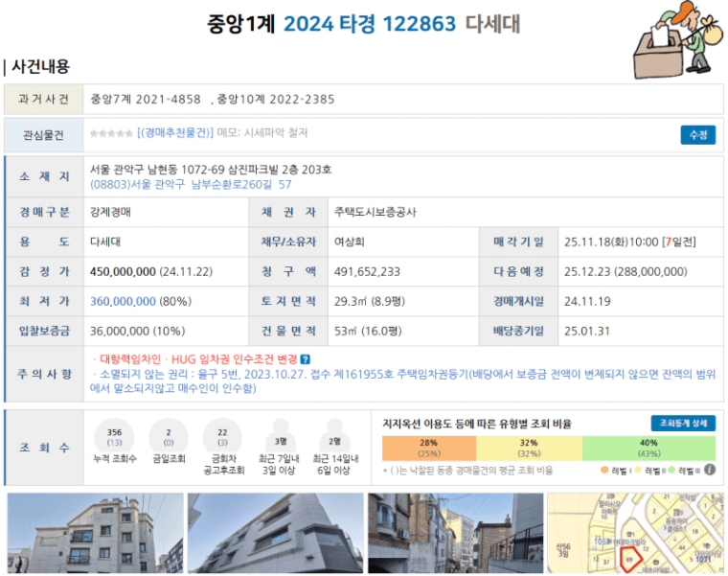Click the 최근 7일내 3명 person icon
Screen dimensions: 728x576
(x=281, y=434)
